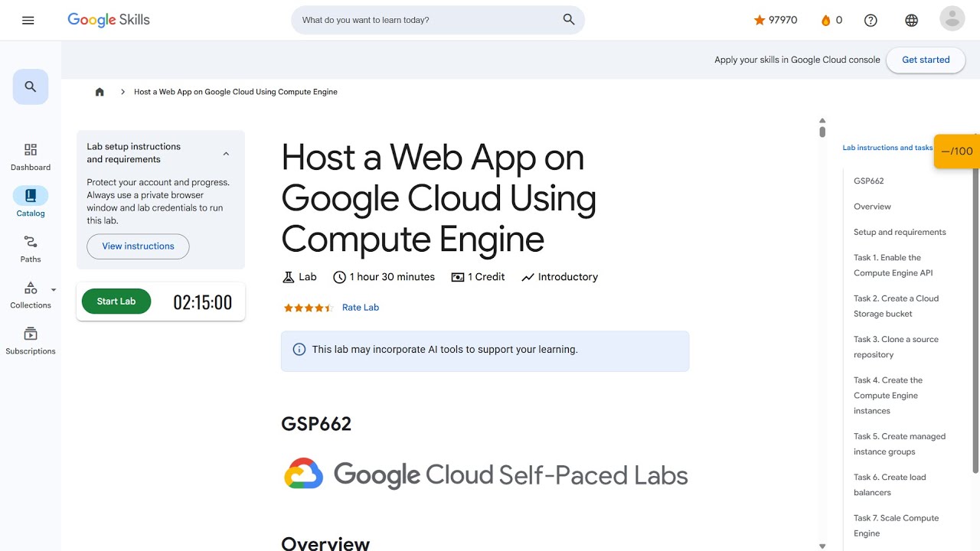Open Dashboard in the sidebar
Image resolution: width=980 pixels, height=551 pixels.
click(31, 157)
